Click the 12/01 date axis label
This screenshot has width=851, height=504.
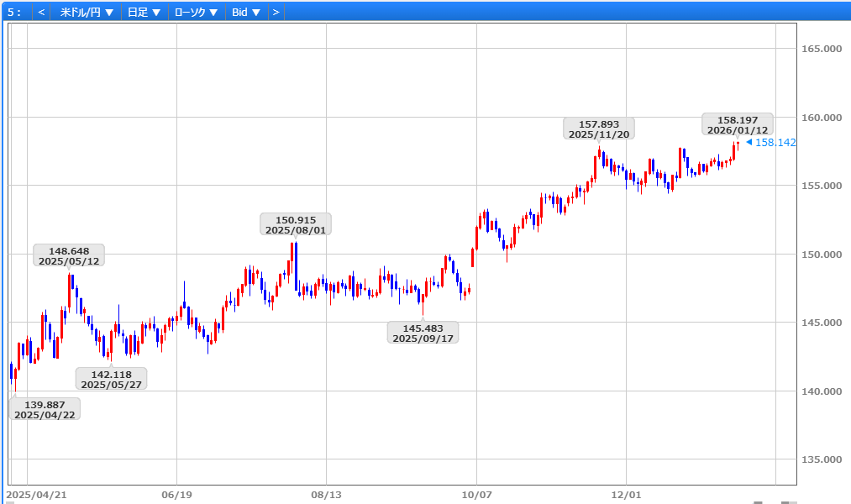tap(627, 495)
